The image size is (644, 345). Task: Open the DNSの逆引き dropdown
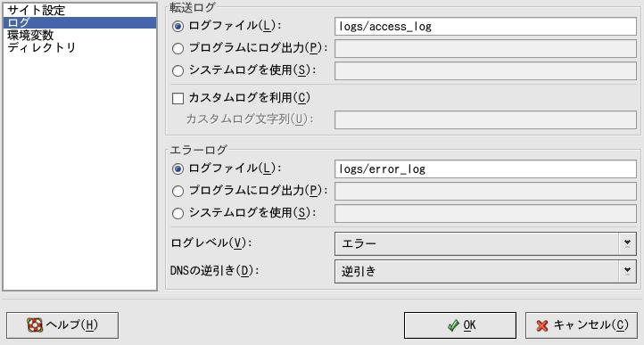point(485,271)
